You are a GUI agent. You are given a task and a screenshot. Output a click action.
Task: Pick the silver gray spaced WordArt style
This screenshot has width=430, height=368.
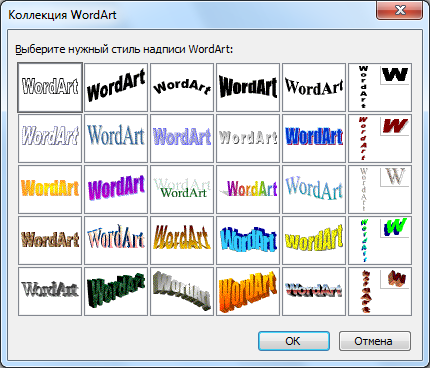tap(248, 138)
